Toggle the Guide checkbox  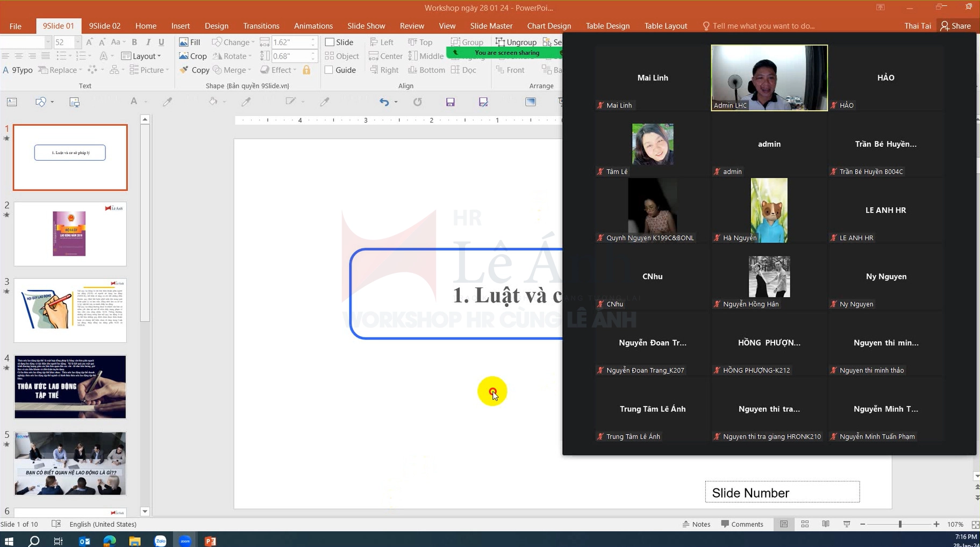point(330,70)
